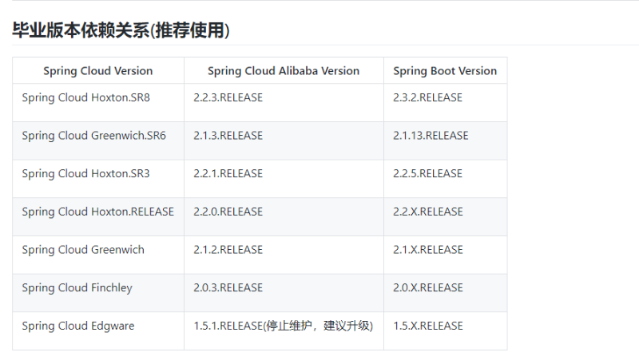Click the Spring Cloud Greenwich.SR6 cell
Screen dimensions: 639x364
(98, 140)
